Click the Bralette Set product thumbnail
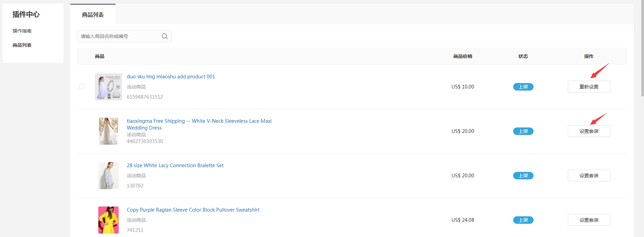644x237 pixels. coord(108,176)
